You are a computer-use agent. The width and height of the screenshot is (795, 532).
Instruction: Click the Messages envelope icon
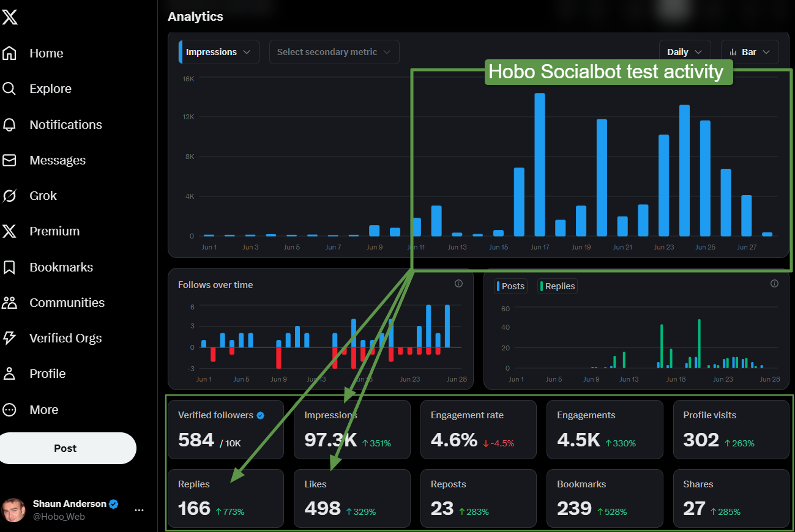[9, 160]
